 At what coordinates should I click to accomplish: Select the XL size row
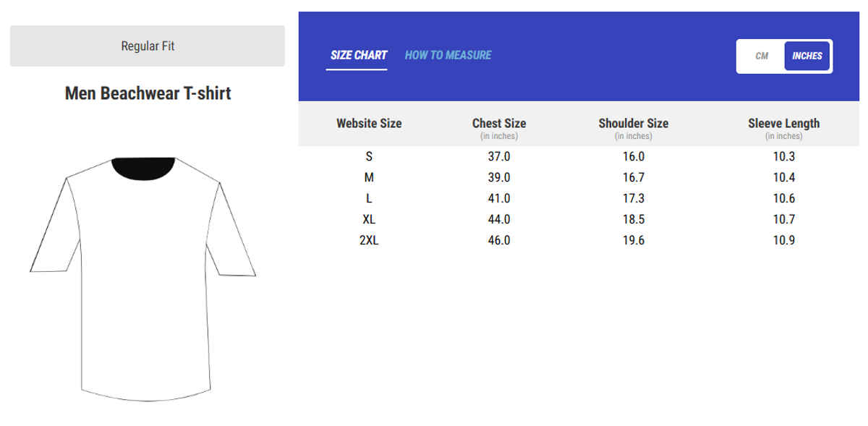[x=369, y=219]
